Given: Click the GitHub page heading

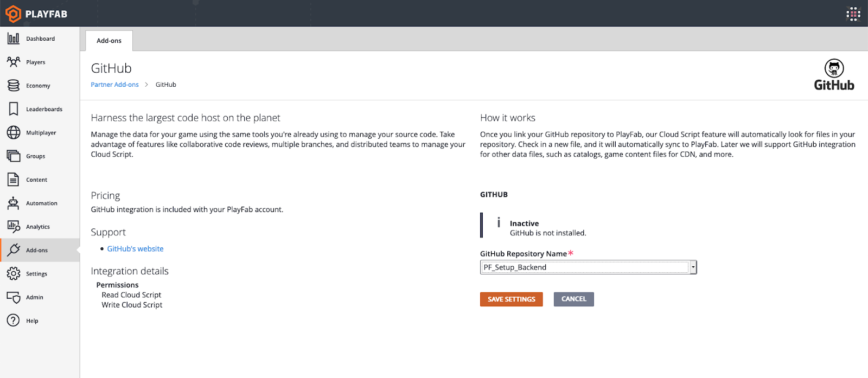Looking at the screenshot, I should [x=111, y=68].
